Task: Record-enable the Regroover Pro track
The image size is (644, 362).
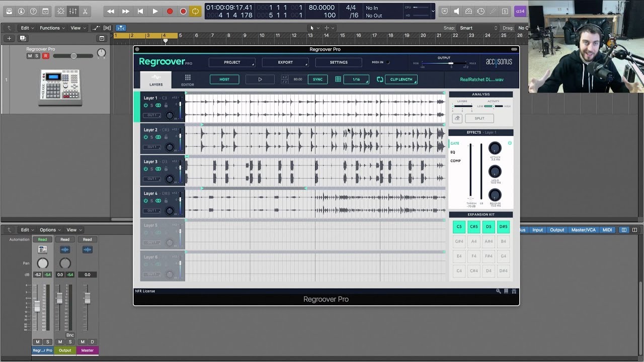Action: [46, 56]
